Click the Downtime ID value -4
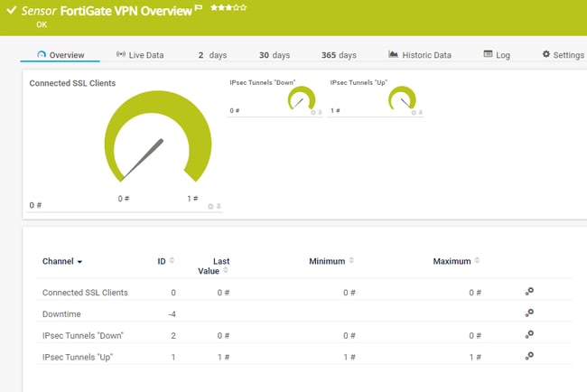This screenshot has width=587, height=392. coord(172,314)
